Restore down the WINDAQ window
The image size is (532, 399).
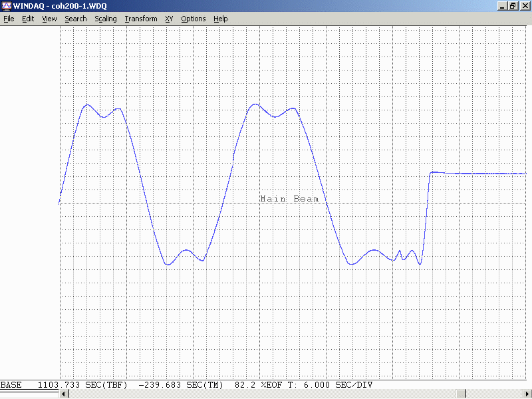coord(513,6)
